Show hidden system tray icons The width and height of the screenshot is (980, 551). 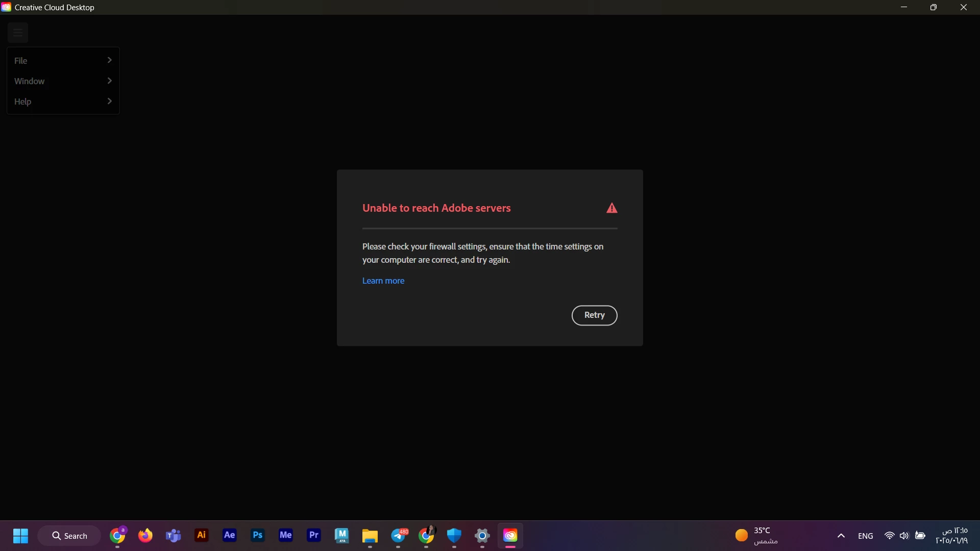point(841,536)
